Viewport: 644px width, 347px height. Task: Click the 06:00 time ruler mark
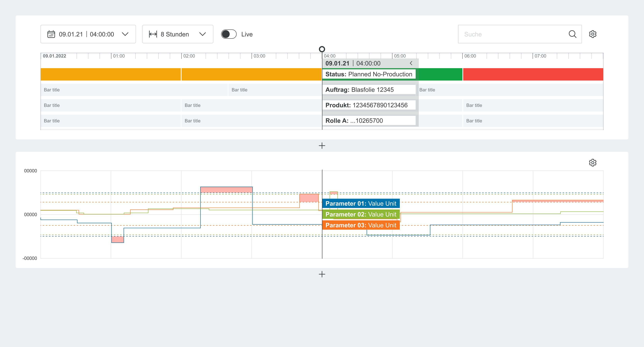tap(469, 56)
